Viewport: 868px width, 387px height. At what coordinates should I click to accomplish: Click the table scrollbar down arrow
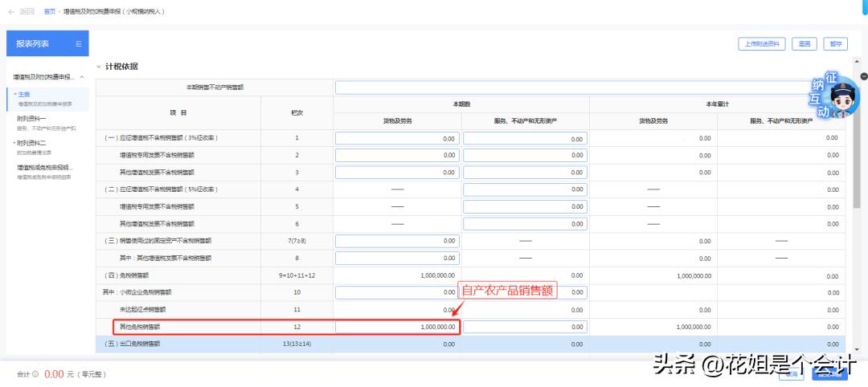[x=857, y=351]
